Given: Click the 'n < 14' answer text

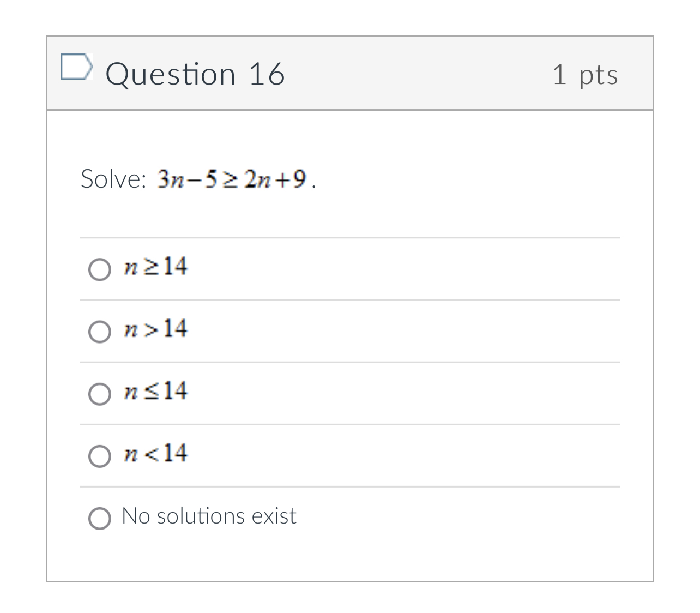Looking at the screenshot, I should [156, 453].
